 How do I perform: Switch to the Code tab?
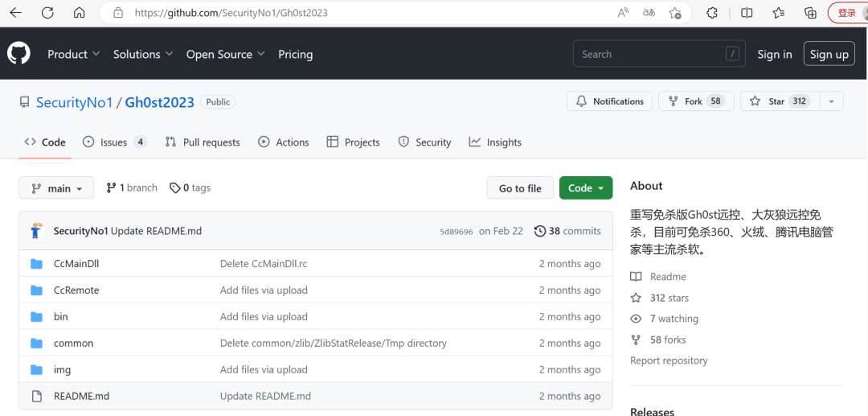(x=45, y=142)
